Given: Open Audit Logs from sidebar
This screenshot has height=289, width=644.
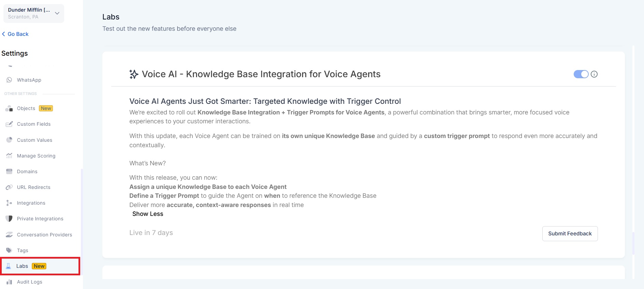Looking at the screenshot, I should (x=29, y=282).
